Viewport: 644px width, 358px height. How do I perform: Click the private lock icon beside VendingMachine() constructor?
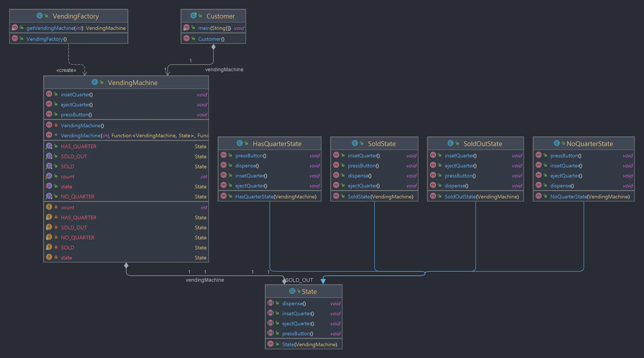[x=56, y=125]
